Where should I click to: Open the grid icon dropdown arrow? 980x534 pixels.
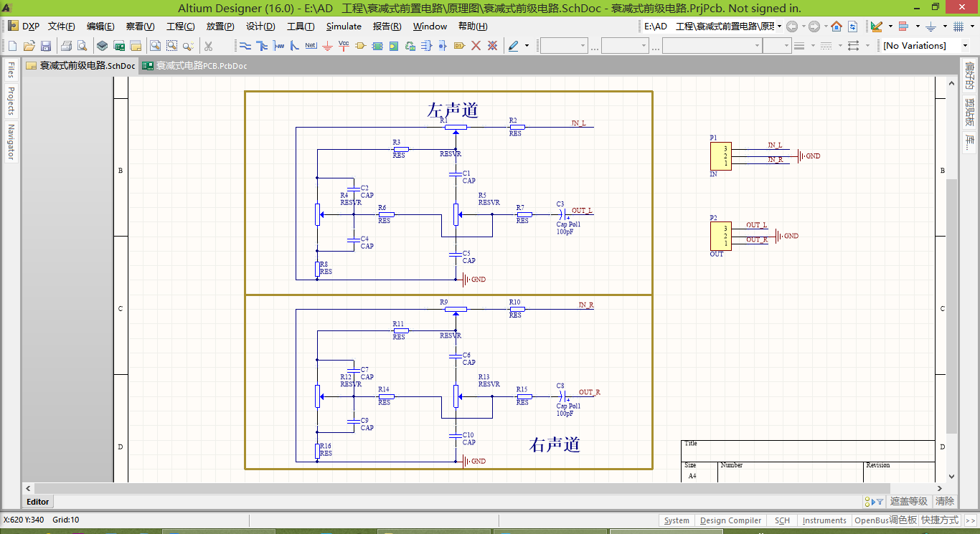(x=972, y=26)
